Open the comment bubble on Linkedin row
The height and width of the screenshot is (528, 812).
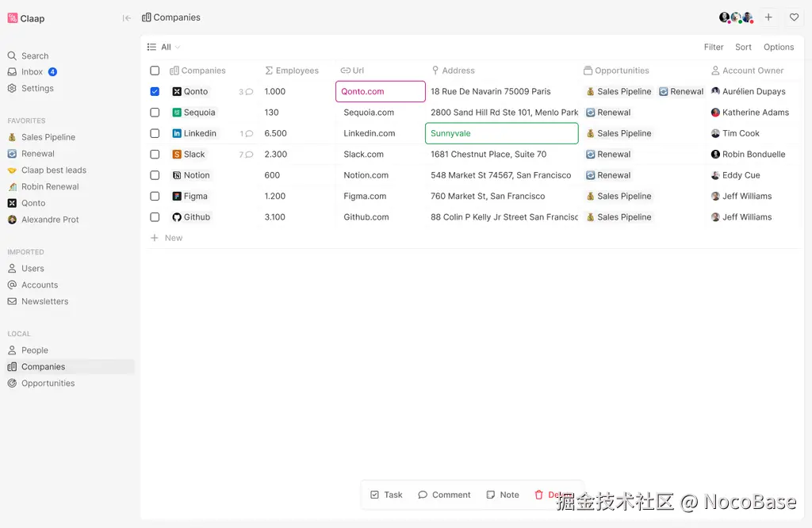(249, 133)
